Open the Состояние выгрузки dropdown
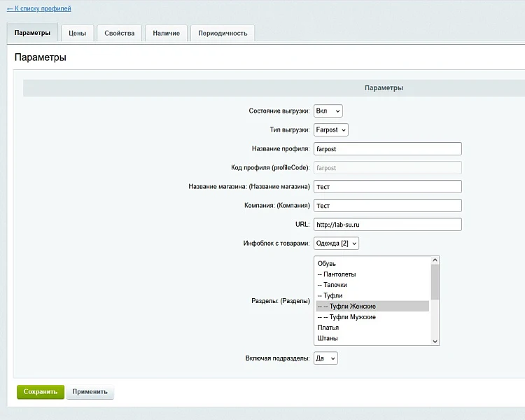Viewport: 525px width, 420px height. point(328,111)
